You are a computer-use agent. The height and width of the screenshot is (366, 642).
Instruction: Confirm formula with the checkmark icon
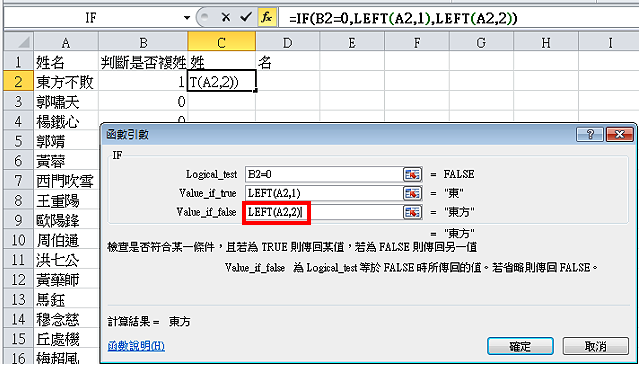tap(246, 17)
